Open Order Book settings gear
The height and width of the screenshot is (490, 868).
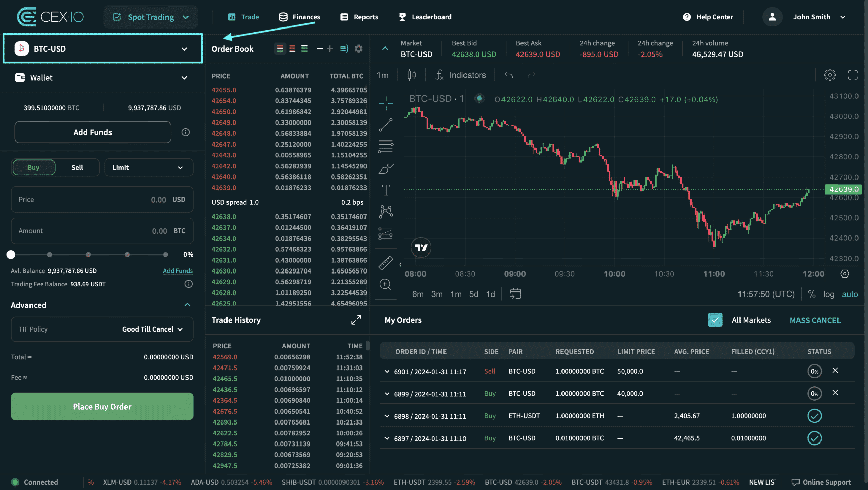pos(358,49)
